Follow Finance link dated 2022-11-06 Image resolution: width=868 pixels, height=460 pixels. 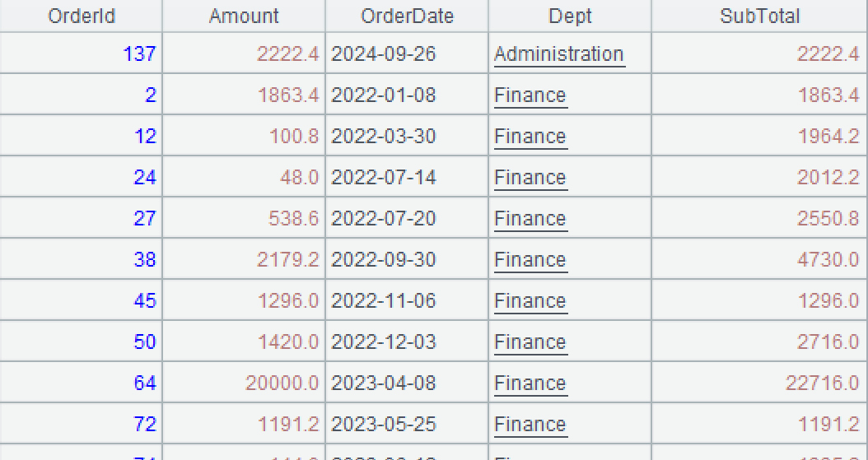(x=530, y=301)
